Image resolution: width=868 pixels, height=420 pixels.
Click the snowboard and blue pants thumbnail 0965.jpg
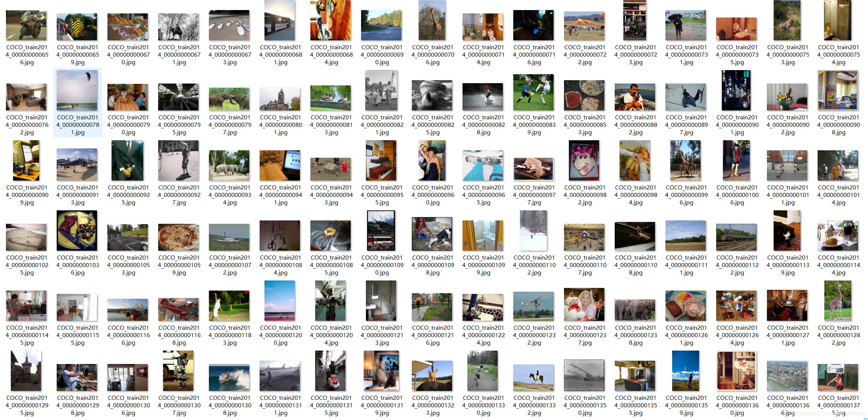coord(483,166)
